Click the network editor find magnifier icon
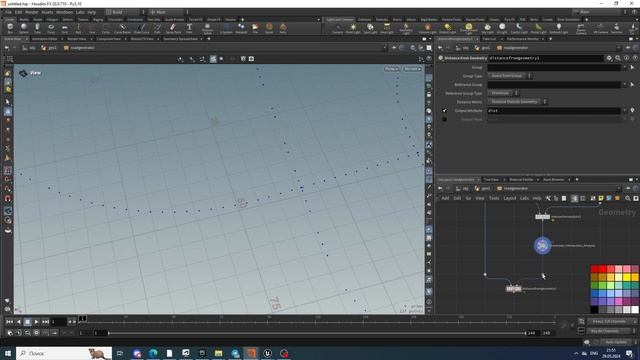Viewport: 640px width, 360px height. tap(628, 198)
